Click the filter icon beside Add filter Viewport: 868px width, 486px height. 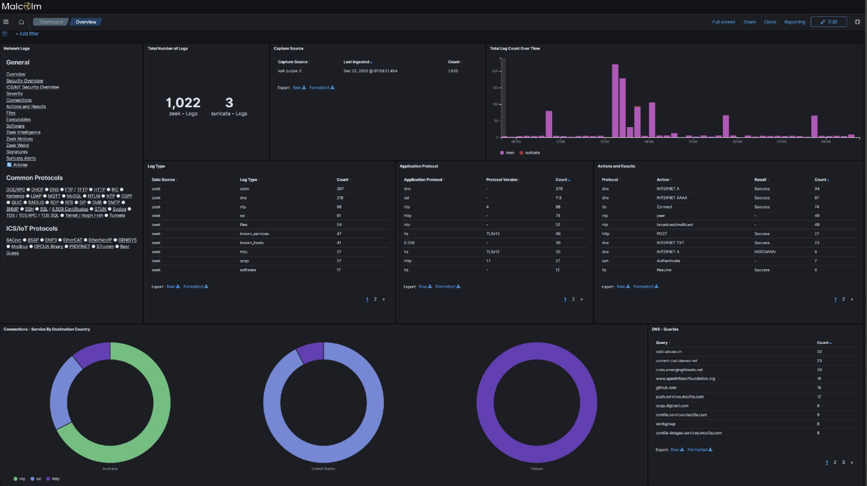[4, 34]
